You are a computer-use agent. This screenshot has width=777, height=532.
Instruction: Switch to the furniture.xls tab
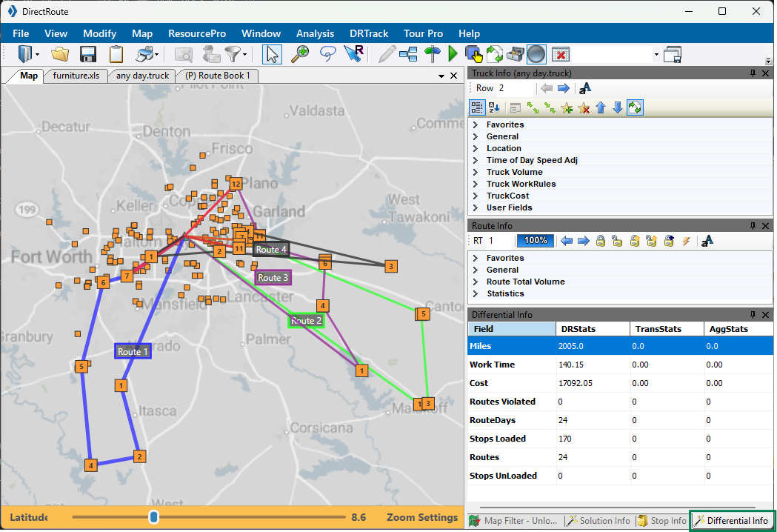coord(76,76)
